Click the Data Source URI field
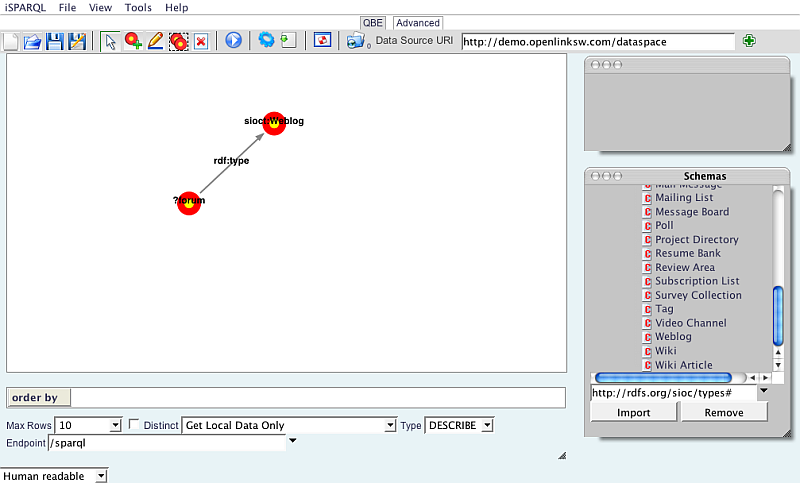This screenshot has height=483, width=800. click(x=598, y=42)
